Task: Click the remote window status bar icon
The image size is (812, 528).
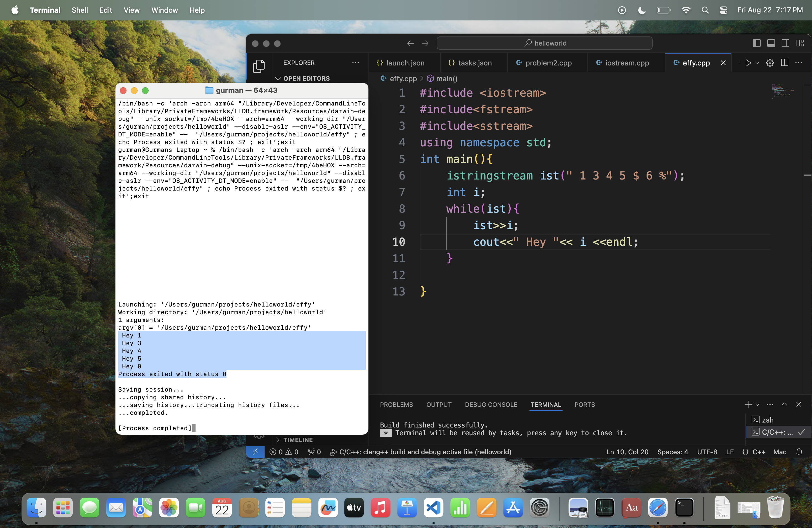Action: (255, 452)
